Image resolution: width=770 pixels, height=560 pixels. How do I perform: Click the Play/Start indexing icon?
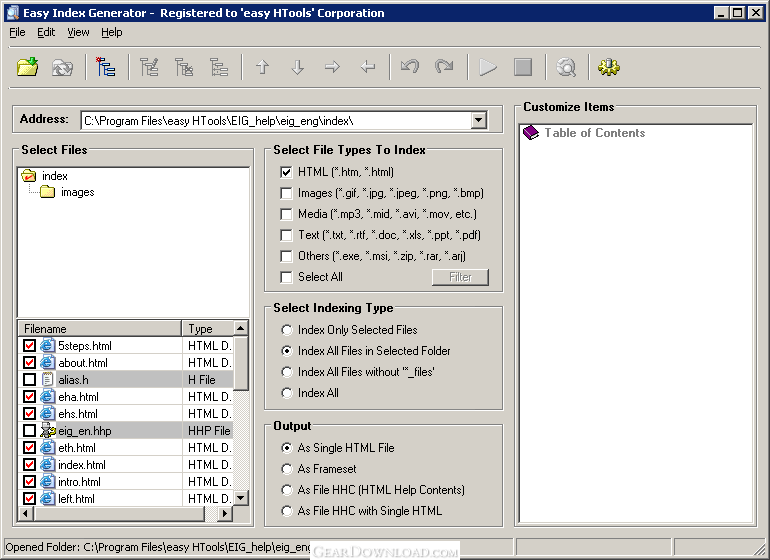point(488,67)
